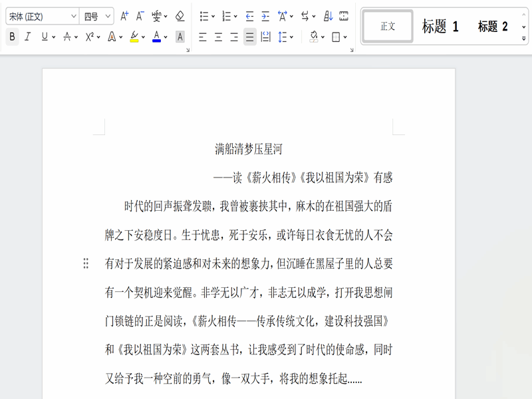Screen dimensions: 532x399
Task: Toggle Italic formatting
Action: coord(28,37)
